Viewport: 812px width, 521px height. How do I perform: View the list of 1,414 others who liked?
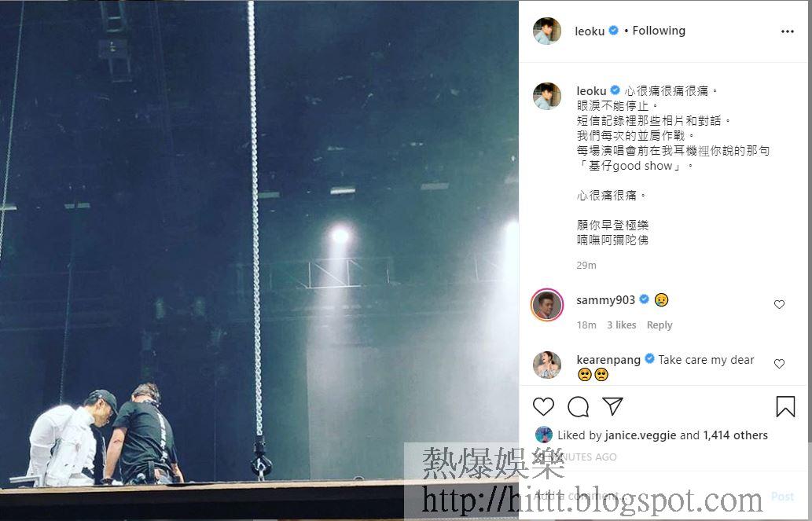(x=735, y=435)
